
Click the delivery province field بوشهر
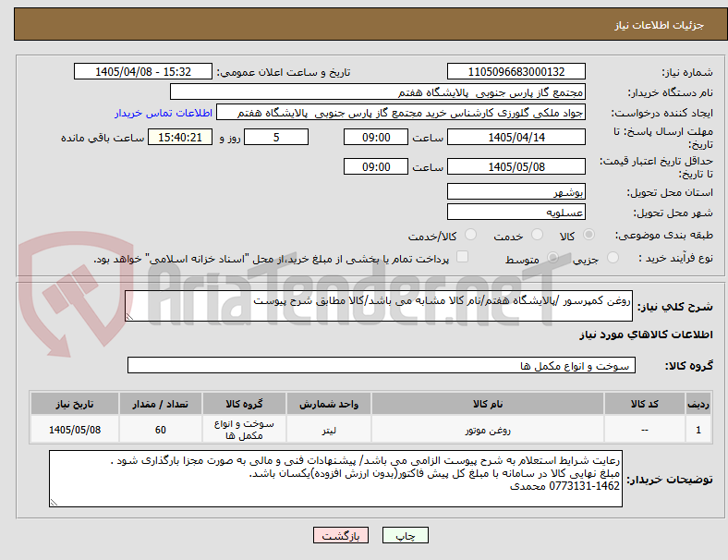[516, 191]
